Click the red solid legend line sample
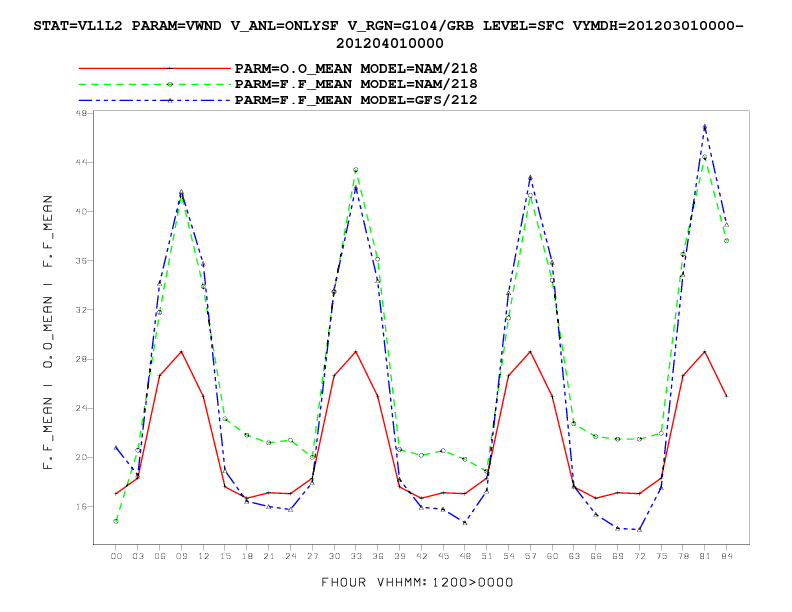Image resolution: width=792 pixels, height=612 pixels. (x=155, y=68)
